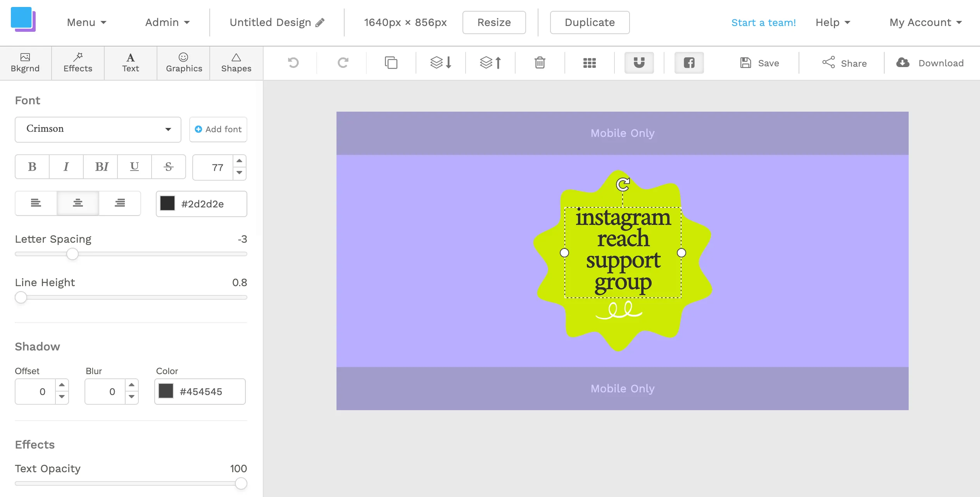Toggle the Facebook preview icon
Viewport: 980px width, 497px height.
point(689,62)
